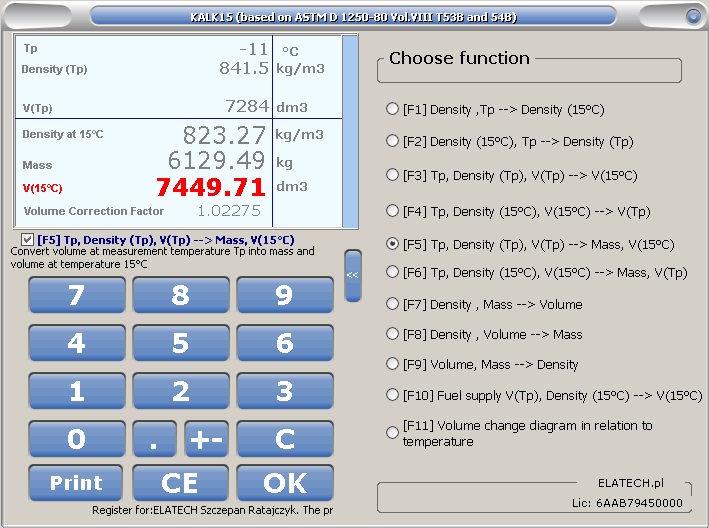Click the CE clear entry button
Image resolution: width=709 pixels, height=528 pixels.
(181, 483)
